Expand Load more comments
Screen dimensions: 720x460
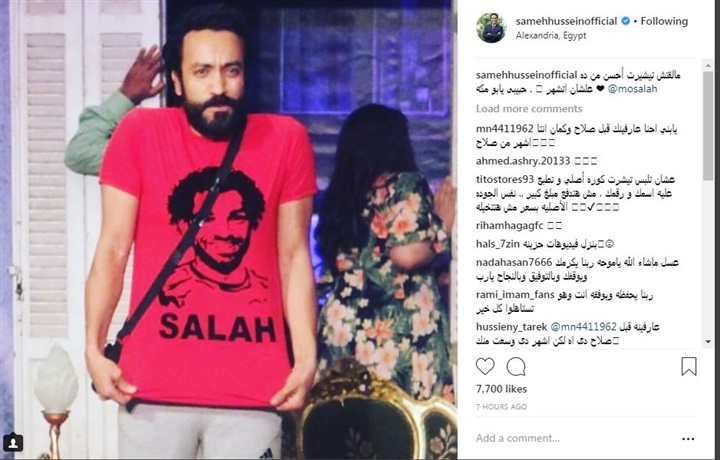(529, 109)
